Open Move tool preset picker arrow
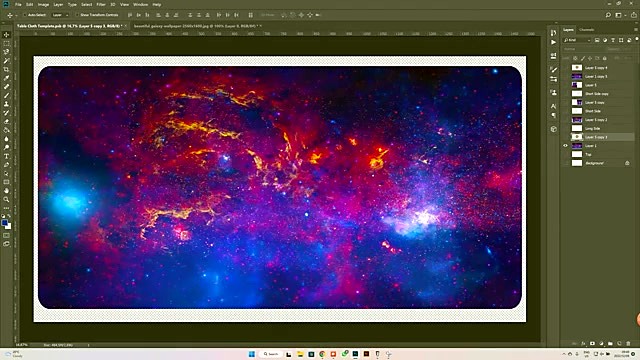The height and width of the screenshot is (360, 640). pyautogui.click(x=16, y=15)
